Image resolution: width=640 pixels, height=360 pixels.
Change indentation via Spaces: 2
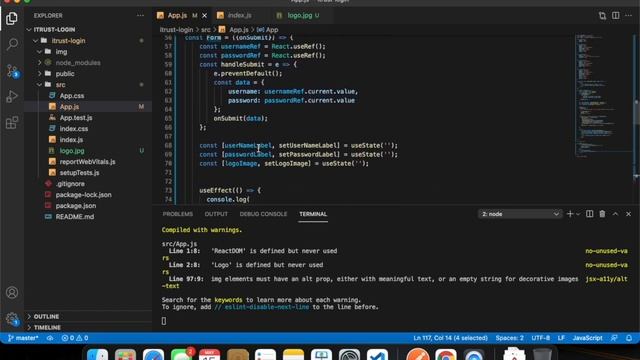(x=509, y=338)
